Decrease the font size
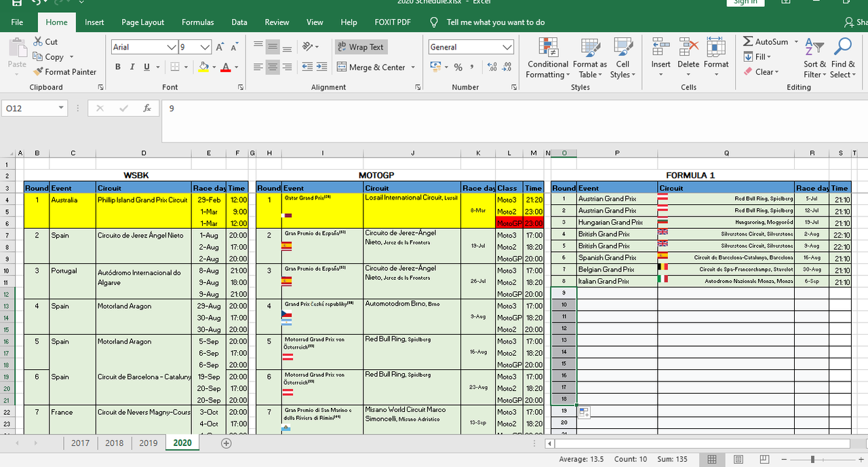This screenshot has width=868, height=467. [x=234, y=47]
